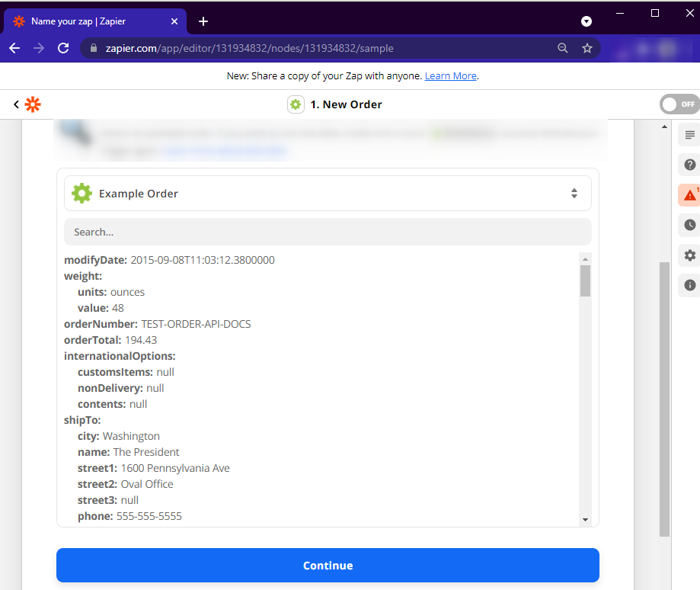Open a new browser tab

[x=203, y=21]
